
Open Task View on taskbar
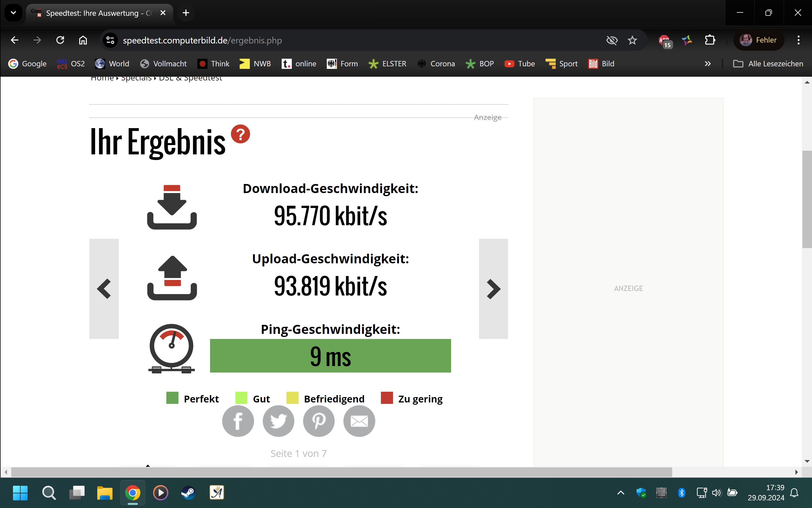(x=77, y=493)
